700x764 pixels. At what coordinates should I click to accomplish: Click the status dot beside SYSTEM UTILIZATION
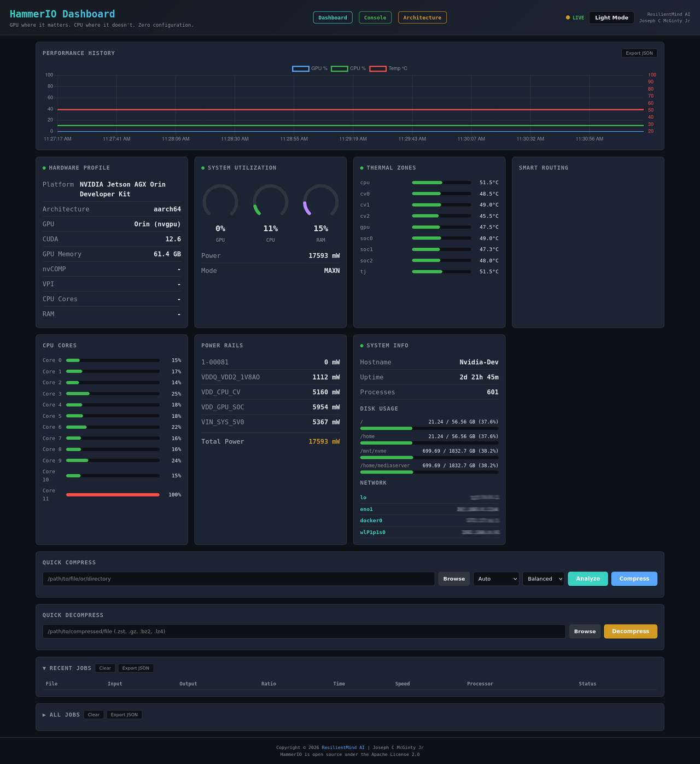tap(202, 168)
